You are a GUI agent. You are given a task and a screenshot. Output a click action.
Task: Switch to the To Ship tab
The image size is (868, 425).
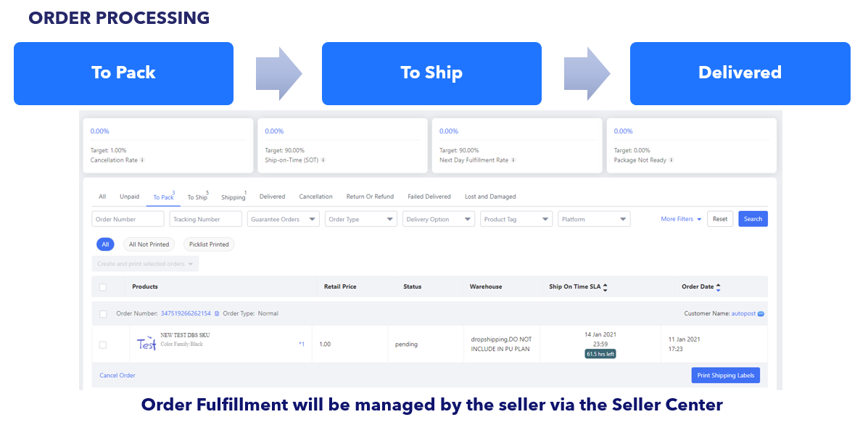point(197,197)
